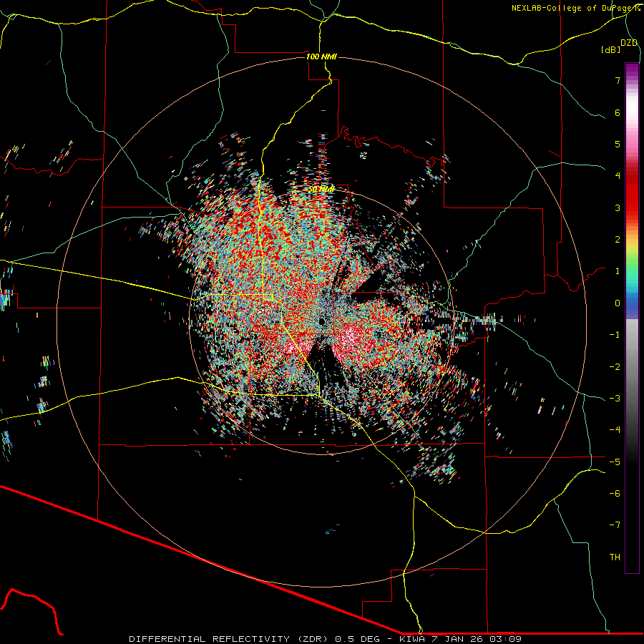Click the black radar site dot at center

(x=322, y=321)
